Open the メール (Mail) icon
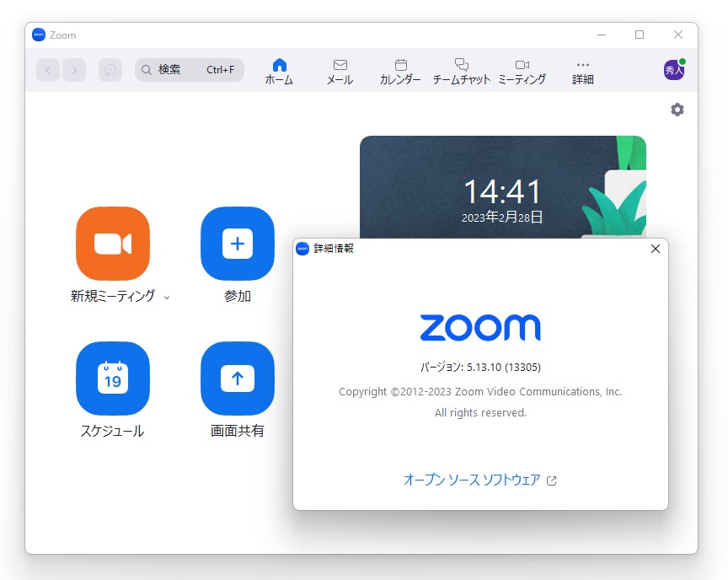The image size is (728, 580). pos(340,70)
